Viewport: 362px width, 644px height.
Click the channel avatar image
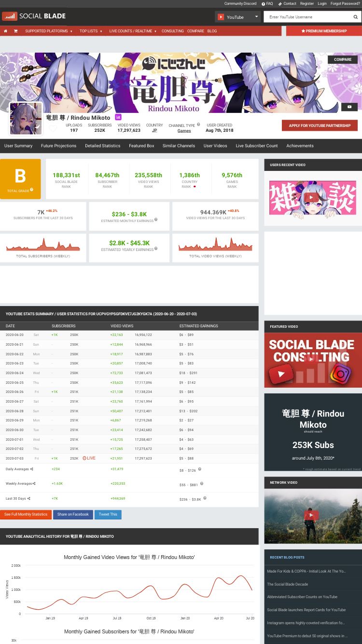coord(26,118)
